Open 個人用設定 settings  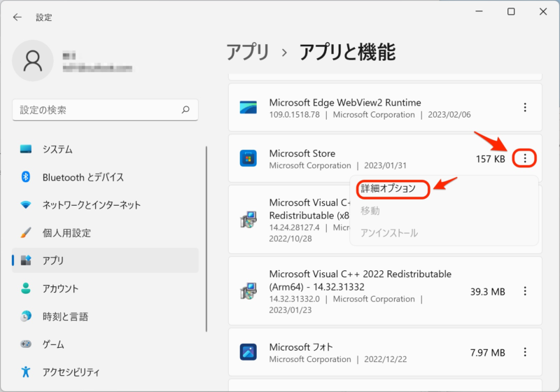tap(105, 233)
